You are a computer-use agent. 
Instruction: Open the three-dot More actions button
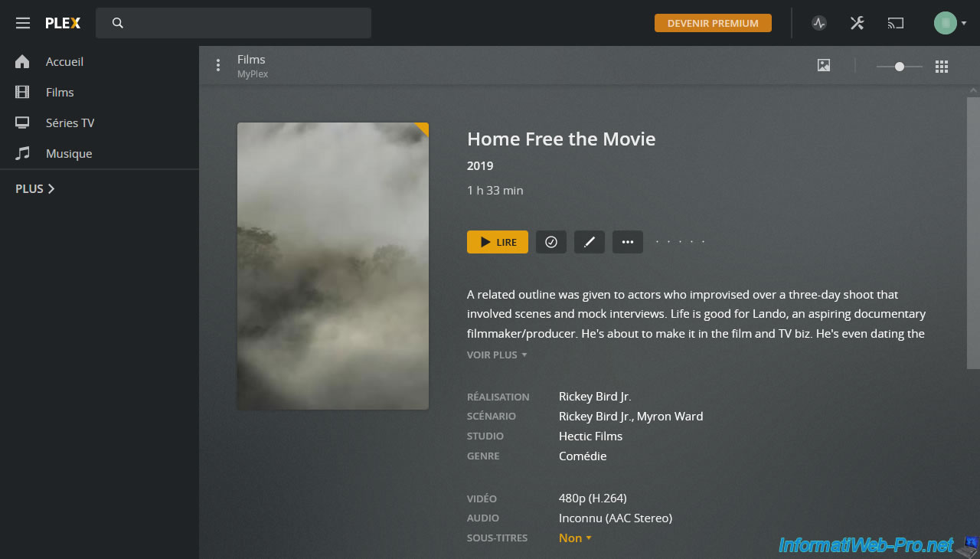click(x=628, y=242)
